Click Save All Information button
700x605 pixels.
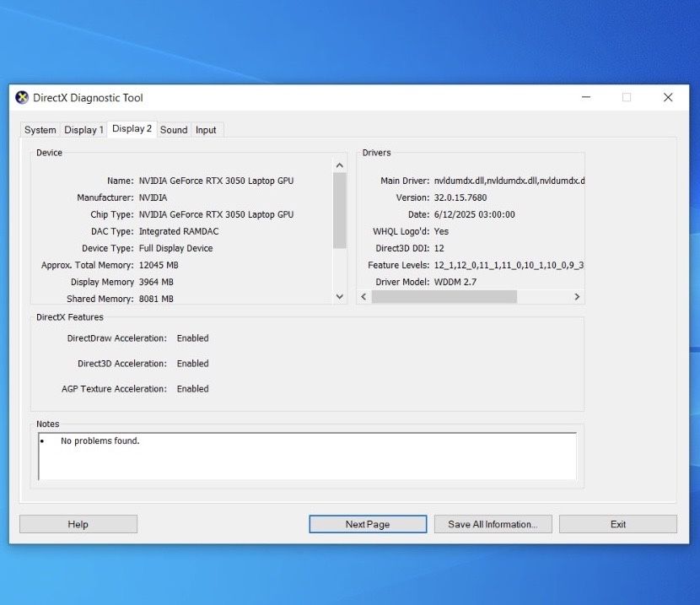click(493, 524)
